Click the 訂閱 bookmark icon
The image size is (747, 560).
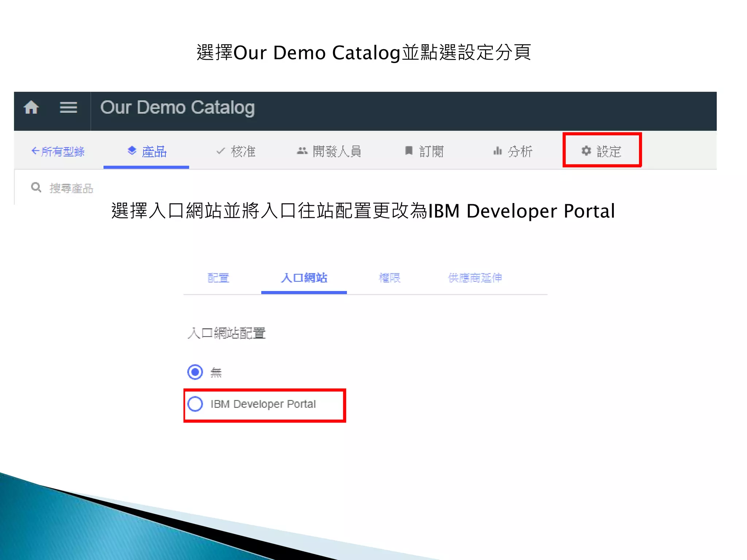[409, 151]
